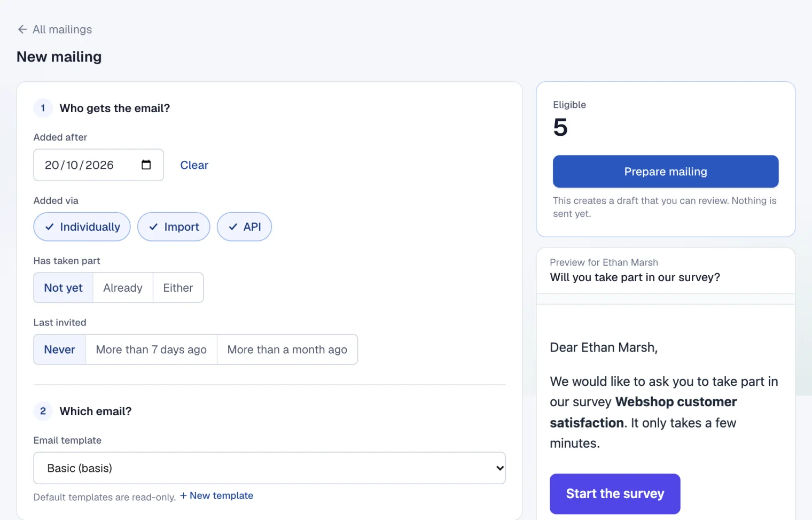Image resolution: width=812 pixels, height=520 pixels.
Task: Click Start the survey in preview
Action: click(615, 494)
